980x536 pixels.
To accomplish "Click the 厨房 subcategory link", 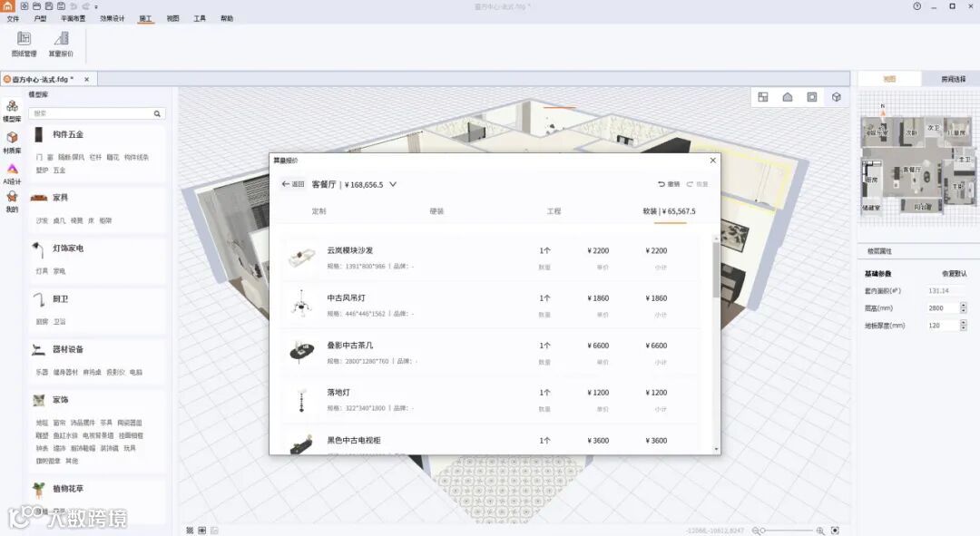I will coord(42,322).
